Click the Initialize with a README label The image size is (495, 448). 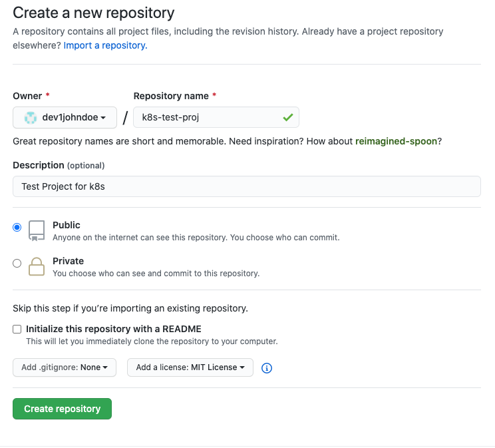pyautogui.click(x=114, y=330)
